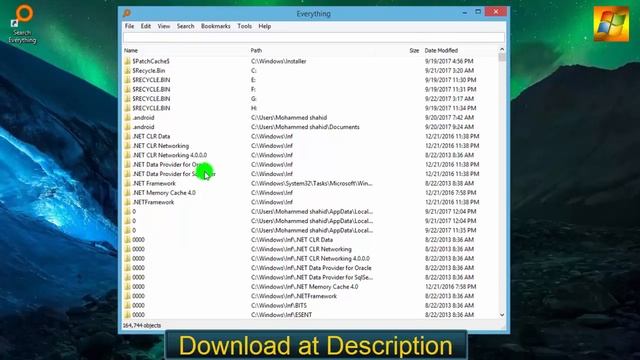This screenshot has width=640, height=360.
Task: Minimize the Everything window
Action: (x=464, y=12)
